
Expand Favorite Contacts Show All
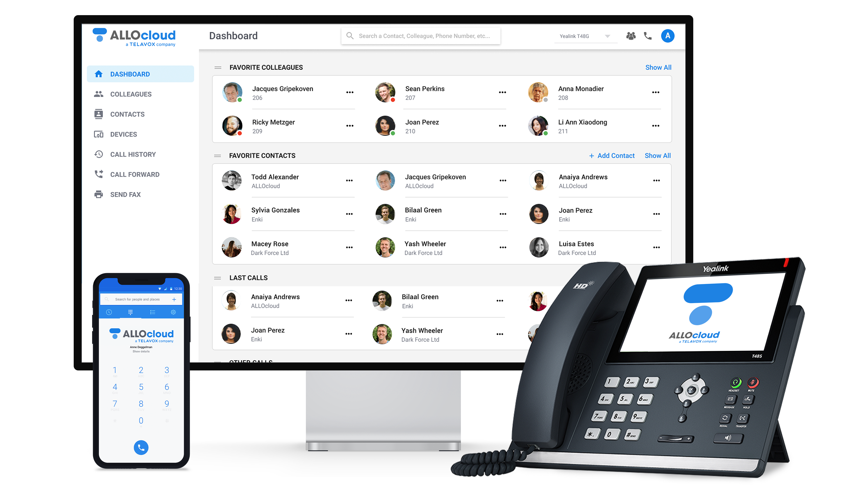[x=657, y=155]
